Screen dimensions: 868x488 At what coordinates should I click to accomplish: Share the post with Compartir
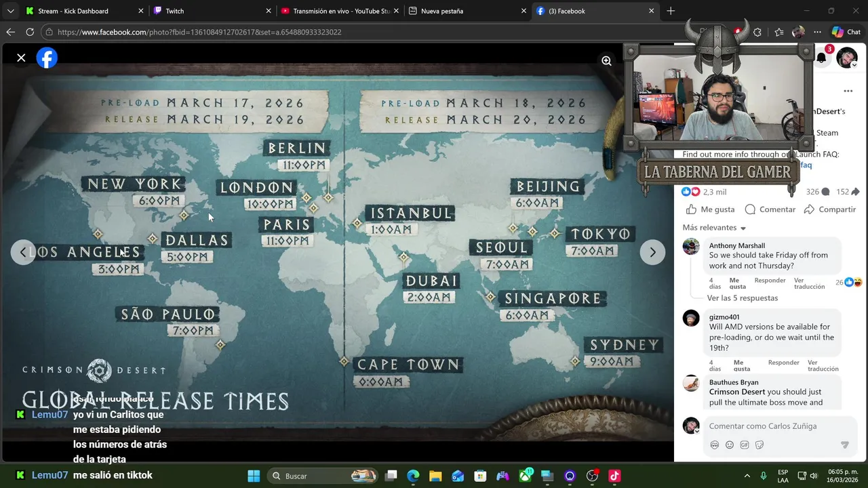coord(829,209)
